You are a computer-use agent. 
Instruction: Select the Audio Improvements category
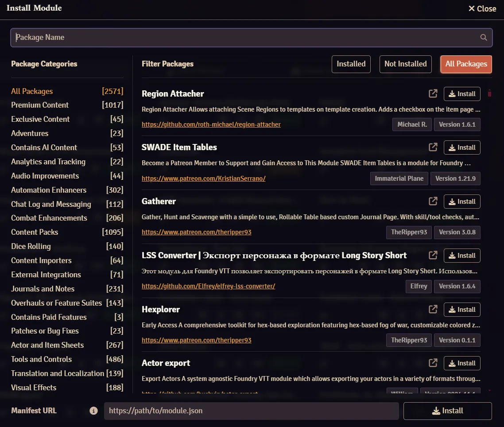[67, 176]
